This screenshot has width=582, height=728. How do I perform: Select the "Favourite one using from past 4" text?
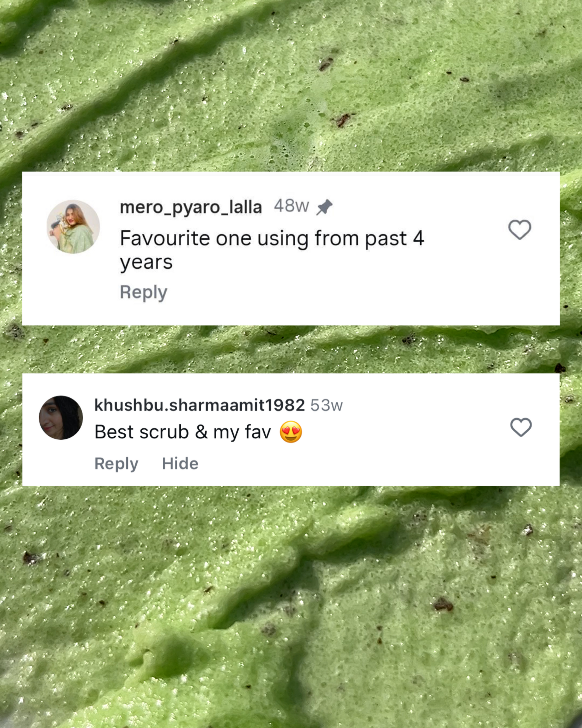272,238
